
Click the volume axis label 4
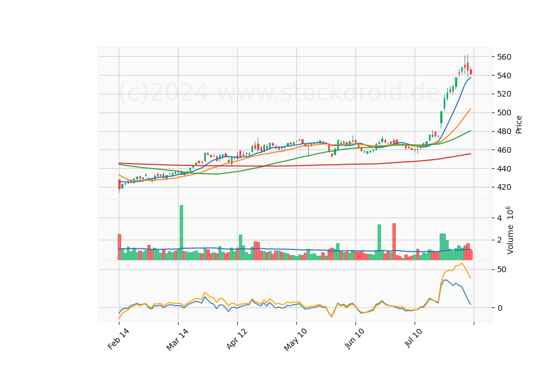[x=499, y=218]
